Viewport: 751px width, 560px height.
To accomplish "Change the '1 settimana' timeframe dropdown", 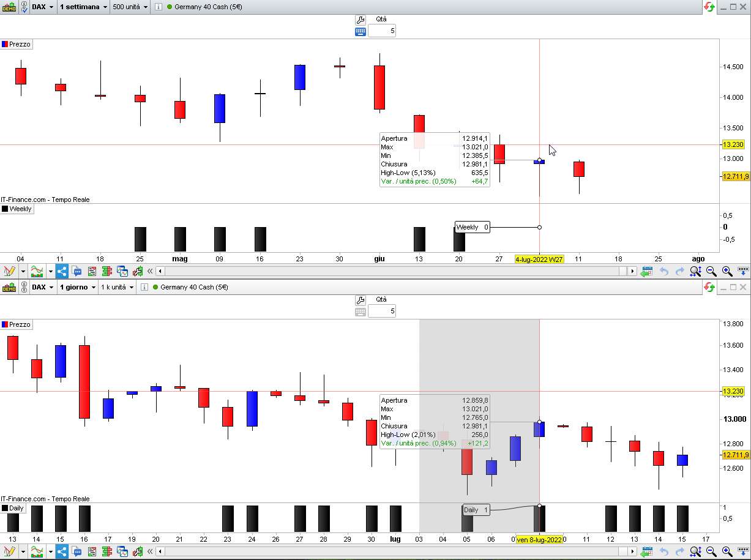I will [x=83, y=7].
